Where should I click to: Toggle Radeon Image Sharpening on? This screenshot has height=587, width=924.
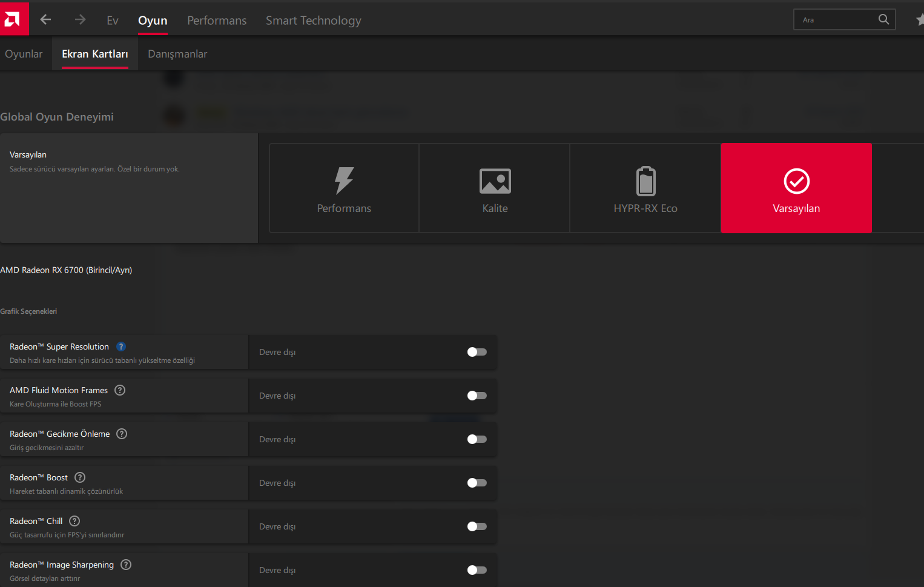click(477, 570)
